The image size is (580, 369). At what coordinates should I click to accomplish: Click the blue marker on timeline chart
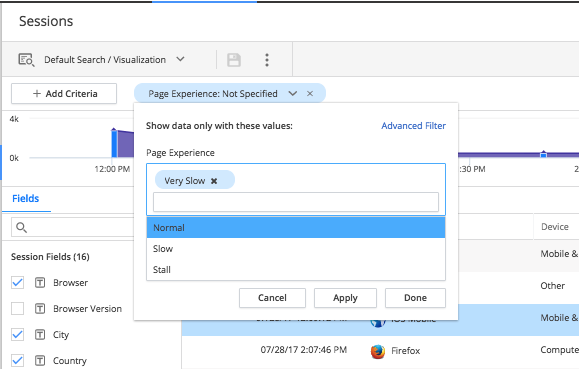(543, 154)
